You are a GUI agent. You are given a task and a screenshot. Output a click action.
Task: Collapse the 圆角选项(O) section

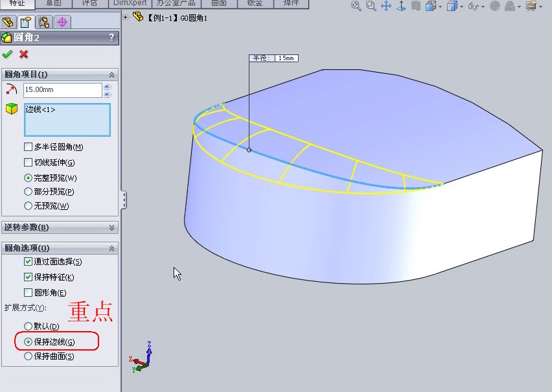[x=111, y=248]
